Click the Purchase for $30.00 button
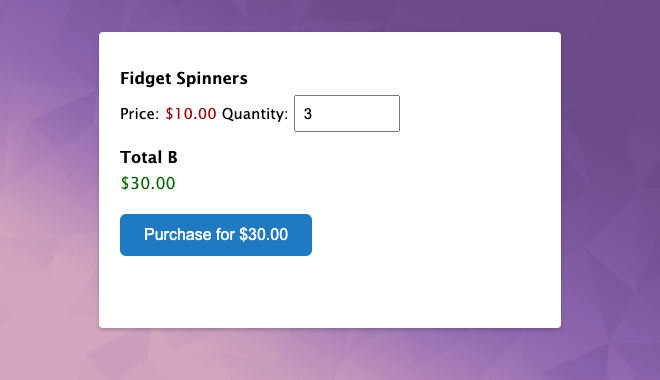 pos(216,235)
